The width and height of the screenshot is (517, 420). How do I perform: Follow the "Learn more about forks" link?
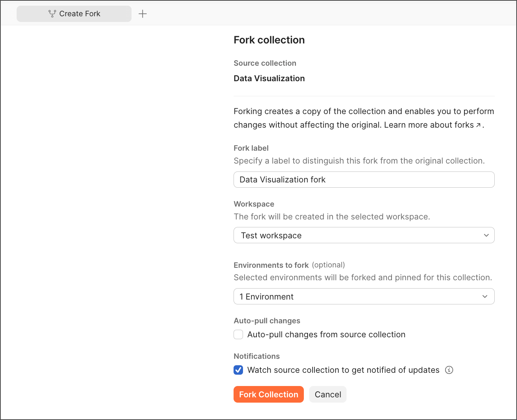[x=429, y=125]
